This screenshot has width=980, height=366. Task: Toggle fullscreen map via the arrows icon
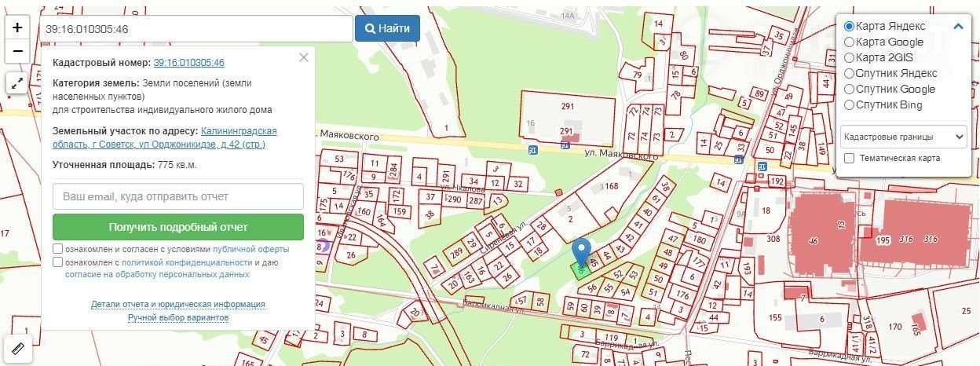point(17,82)
